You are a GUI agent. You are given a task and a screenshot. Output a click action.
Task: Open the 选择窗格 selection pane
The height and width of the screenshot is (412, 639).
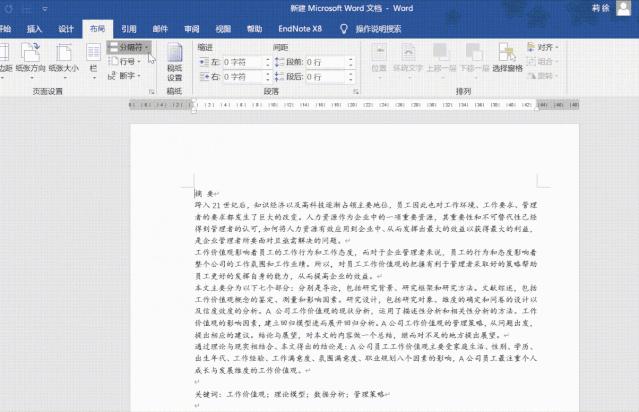click(507, 58)
